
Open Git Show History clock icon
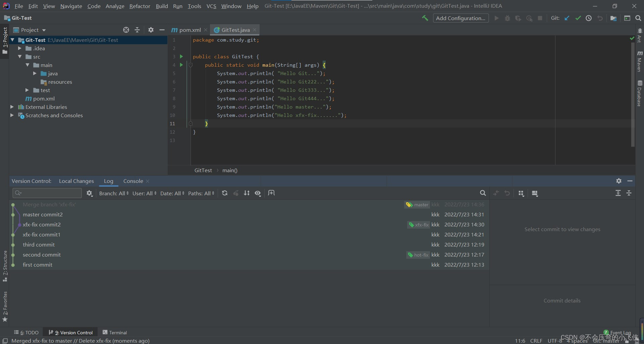[x=589, y=18]
